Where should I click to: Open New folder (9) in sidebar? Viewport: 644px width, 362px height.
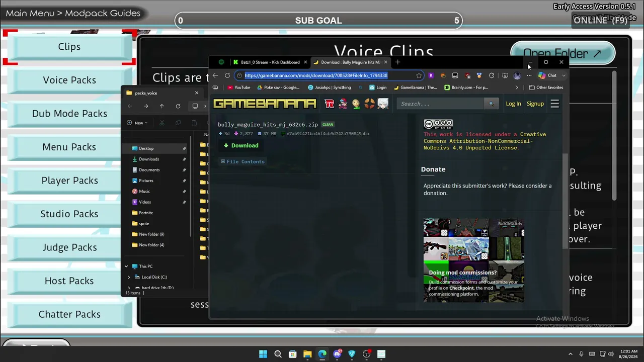tap(155, 234)
